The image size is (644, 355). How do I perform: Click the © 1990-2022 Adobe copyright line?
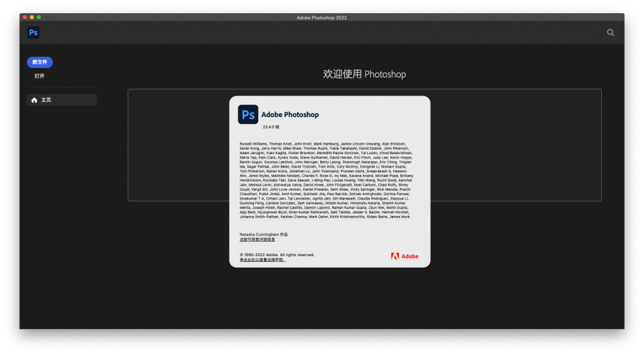pos(277,255)
